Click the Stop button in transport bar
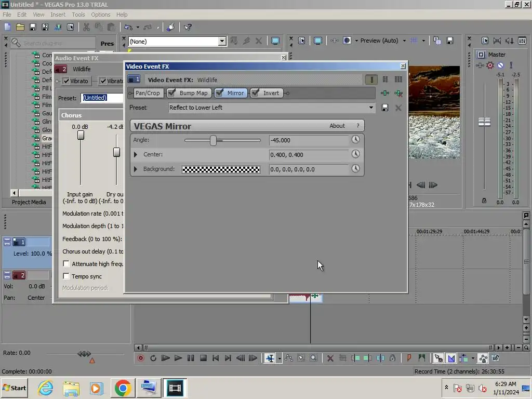 pos(203,358)
